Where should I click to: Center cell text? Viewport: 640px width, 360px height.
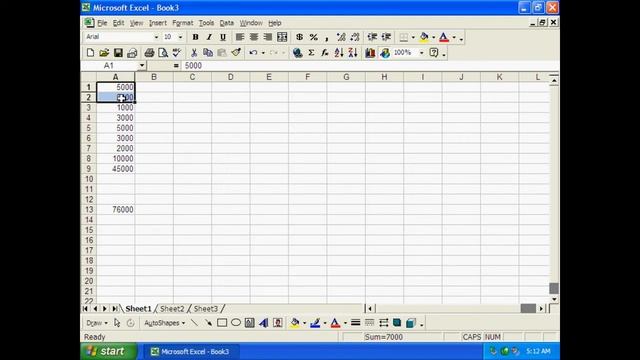pyautogui.click(x=254, y=37)
